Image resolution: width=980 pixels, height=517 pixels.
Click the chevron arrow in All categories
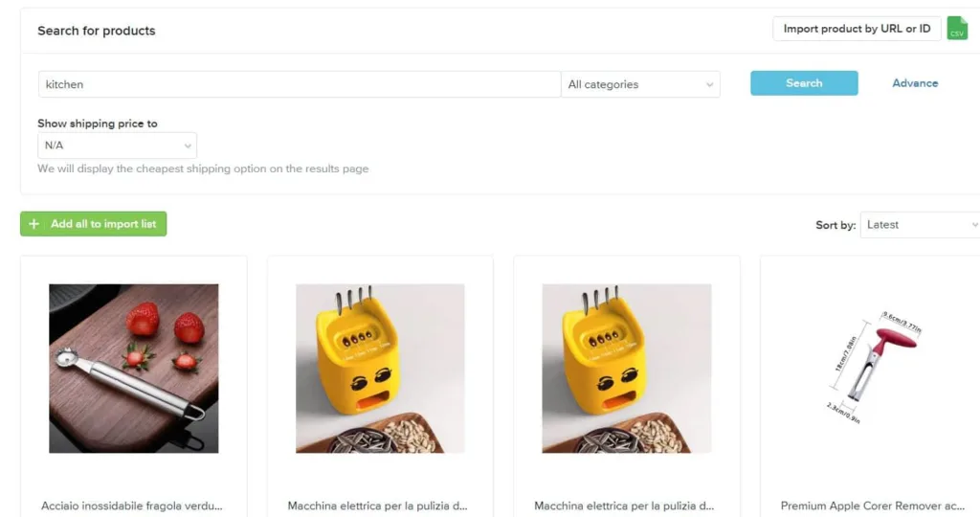click(x=709, y=85)
